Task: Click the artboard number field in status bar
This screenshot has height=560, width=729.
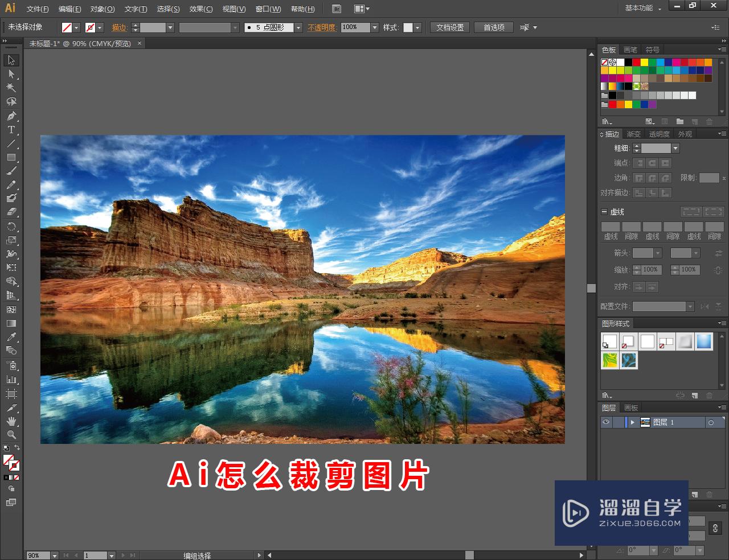Action: click(96, 555)
